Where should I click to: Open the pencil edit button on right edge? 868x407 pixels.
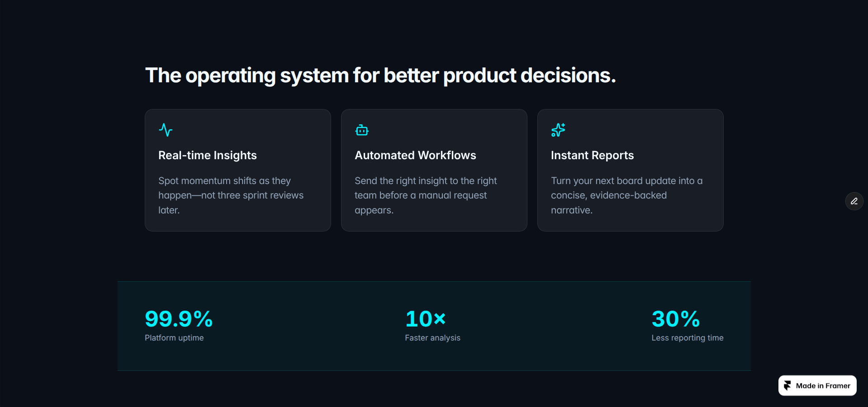(x=854, y=201)
